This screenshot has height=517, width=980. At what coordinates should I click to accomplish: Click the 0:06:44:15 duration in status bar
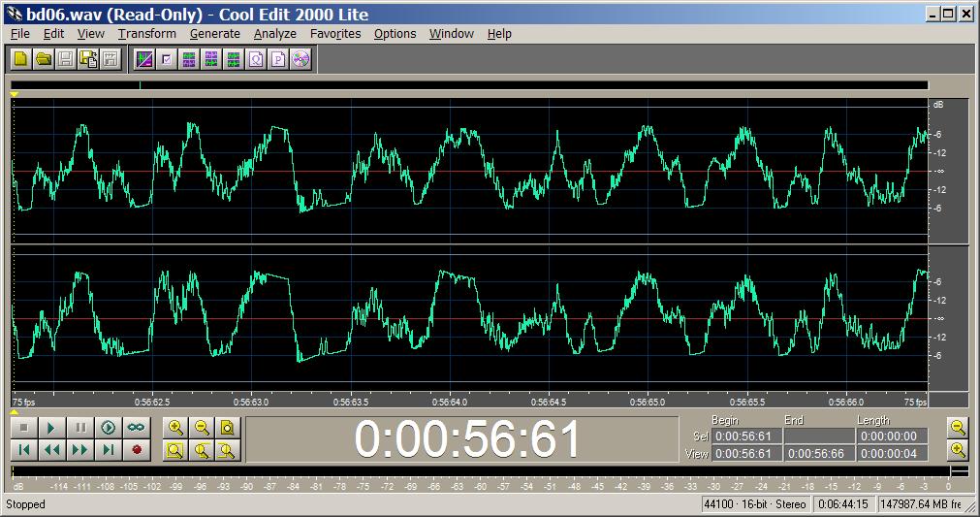click(x=843, y=503)
